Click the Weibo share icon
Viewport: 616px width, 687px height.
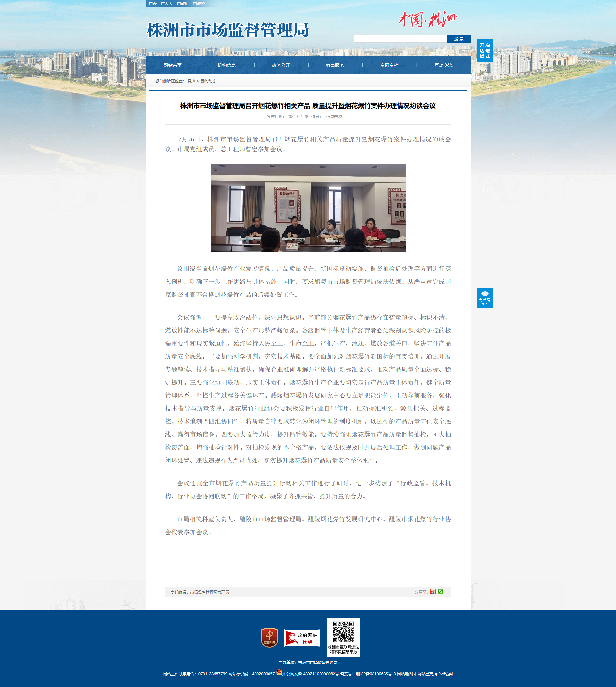(x=433, y=592)
